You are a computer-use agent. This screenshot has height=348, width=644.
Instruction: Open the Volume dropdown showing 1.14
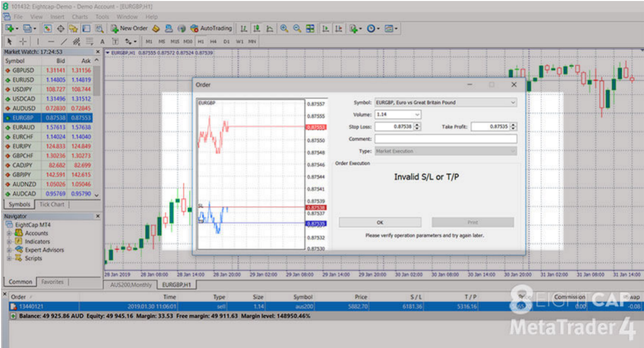click(417, 115)
